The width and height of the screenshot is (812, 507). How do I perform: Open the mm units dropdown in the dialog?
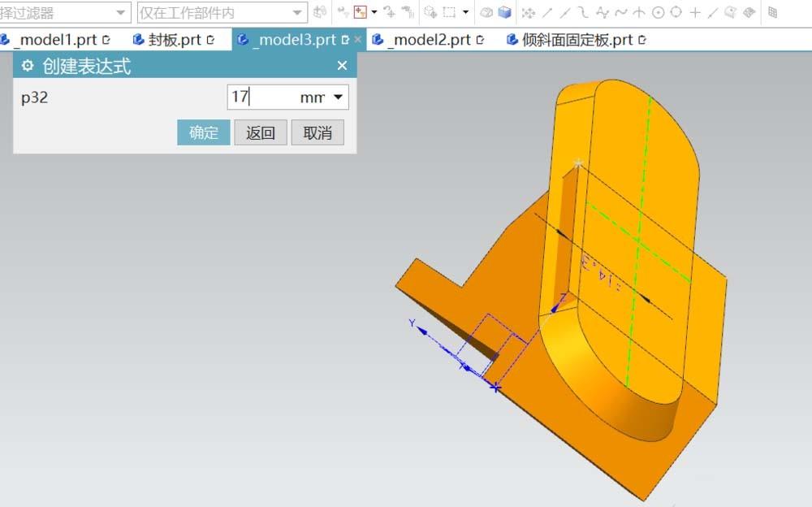pos(341,97)
